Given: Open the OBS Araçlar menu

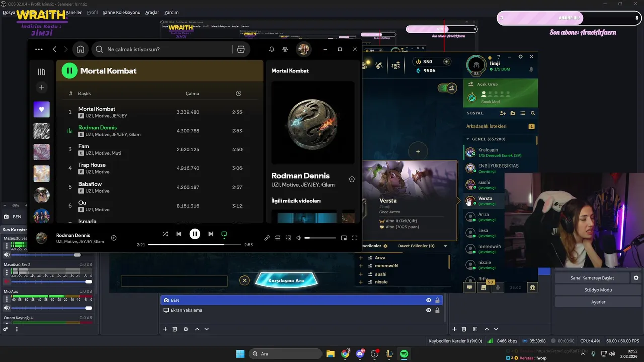Looking at the screenshot, I should coord(152,12).
